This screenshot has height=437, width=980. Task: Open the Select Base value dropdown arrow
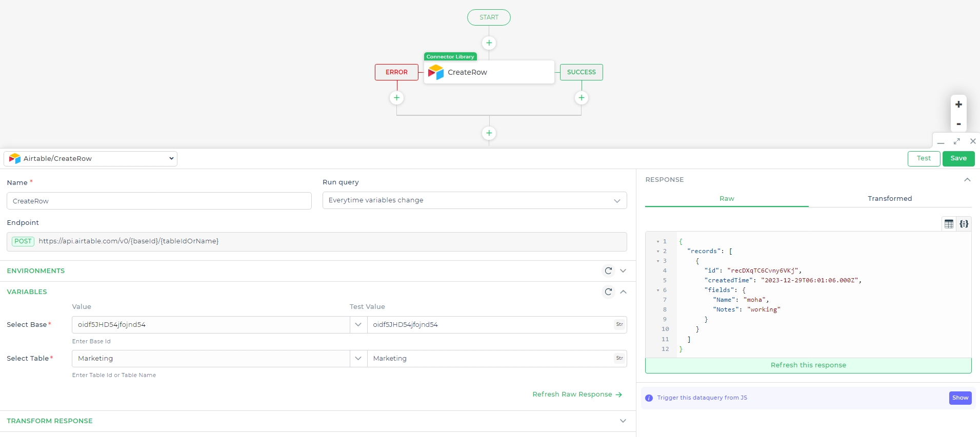(358, 325)
